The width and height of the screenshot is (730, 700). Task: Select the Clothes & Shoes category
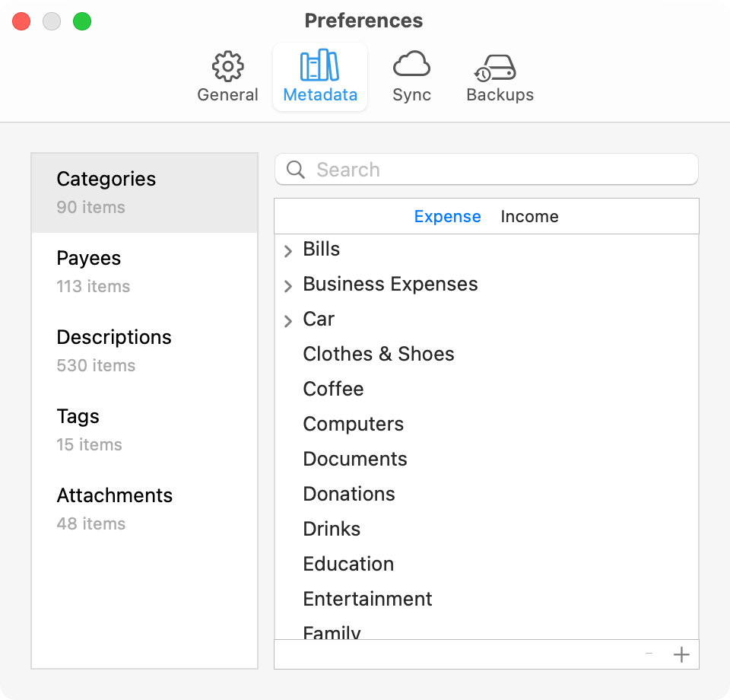coord(487,354)
